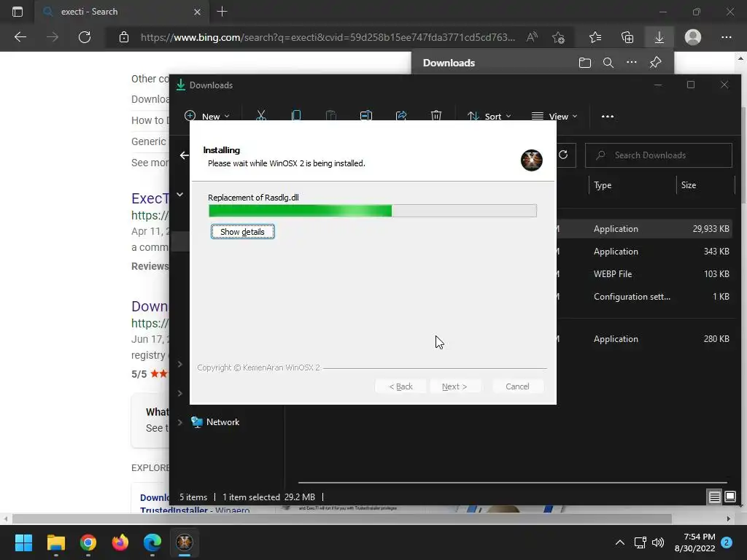Click the Copy icon in Explorer toolbar
The image size is (747, 560).
[296, 116]
